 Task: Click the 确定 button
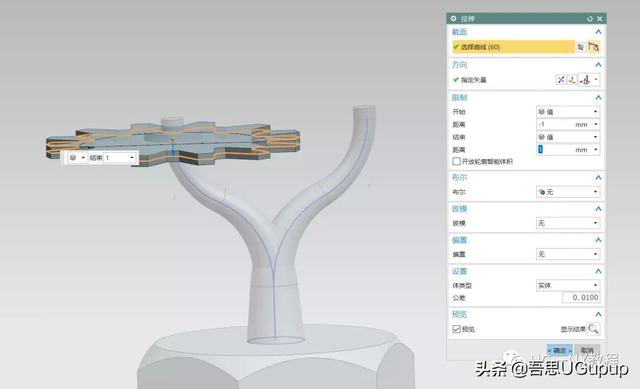coord(560,350)
